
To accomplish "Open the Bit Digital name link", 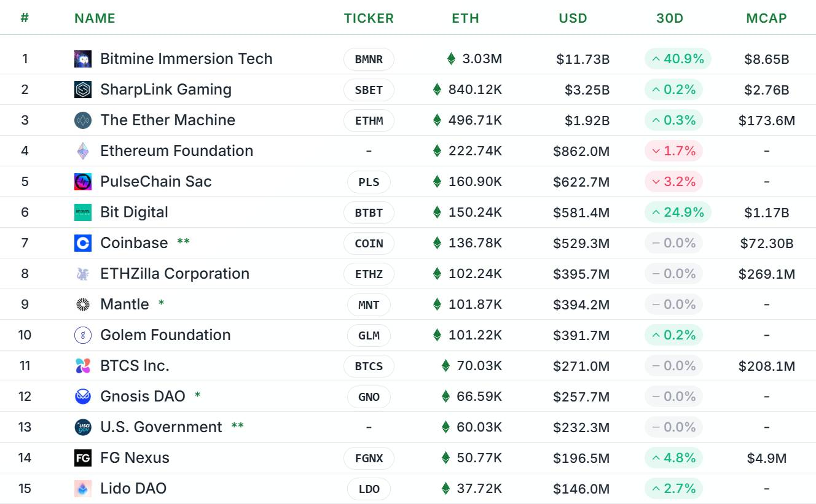I will pos(134,212).
